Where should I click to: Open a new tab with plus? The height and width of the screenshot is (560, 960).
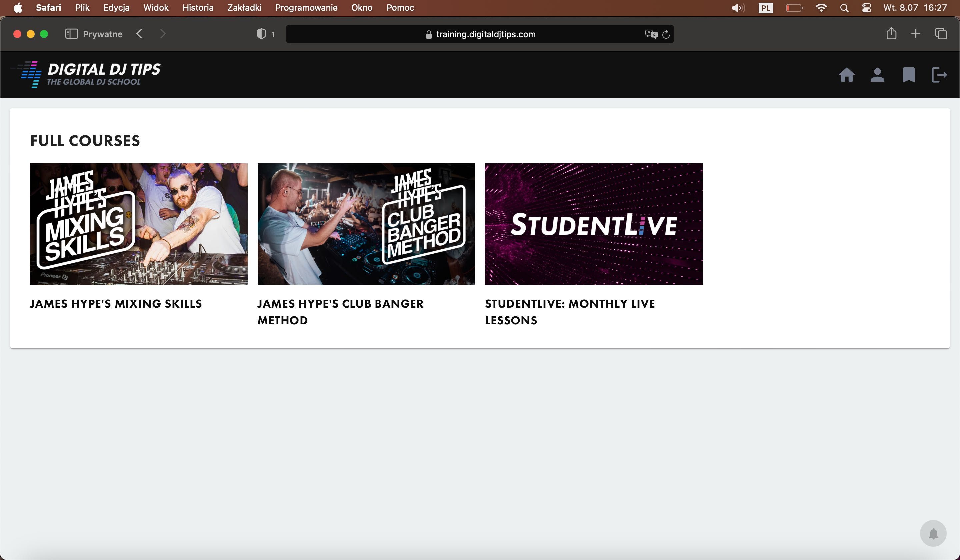915,34
